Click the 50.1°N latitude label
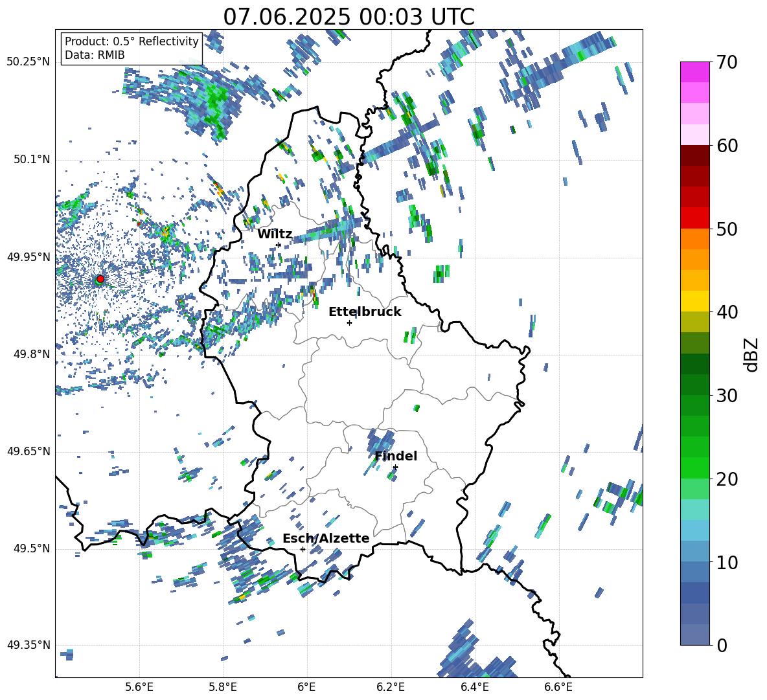 [31, 160]
